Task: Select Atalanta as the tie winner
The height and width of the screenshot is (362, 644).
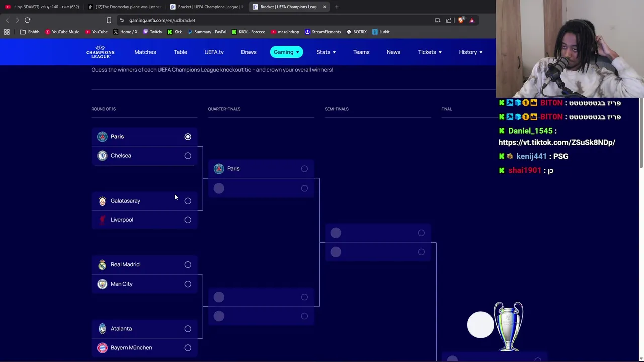Action: point(188,329)
